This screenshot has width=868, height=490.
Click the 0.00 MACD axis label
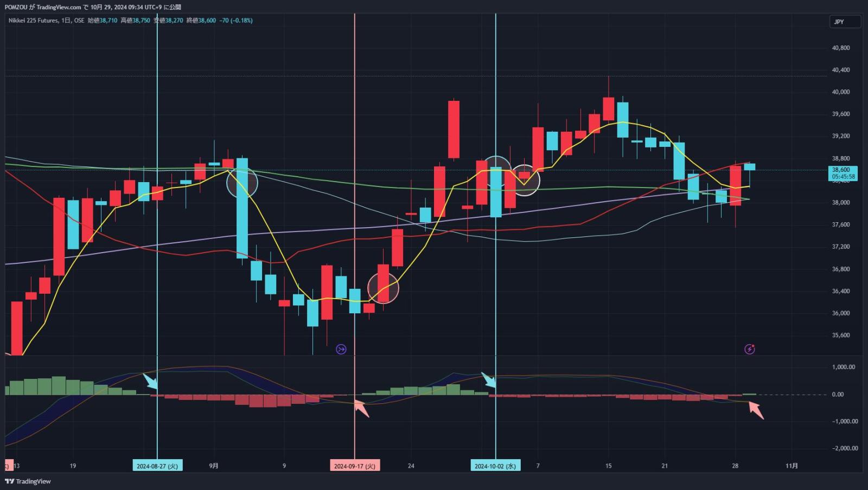coord(838,394)
